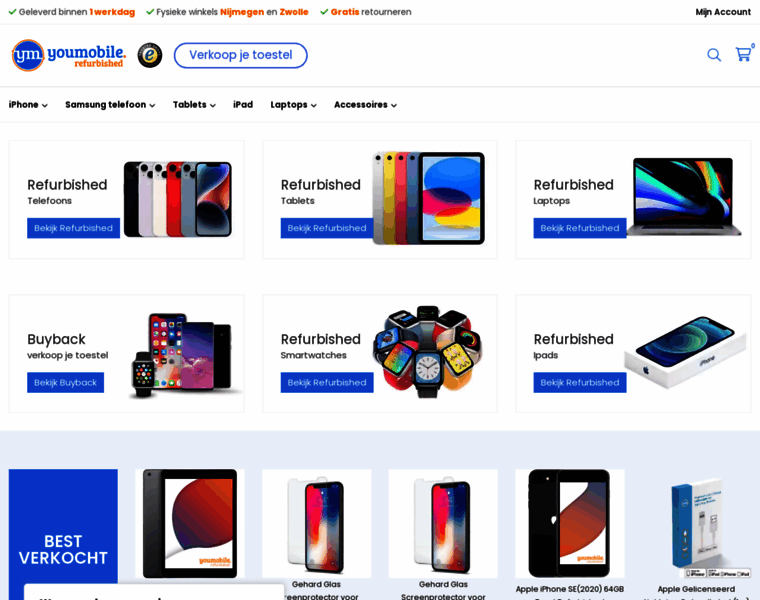Click Bekijk Refurbished under Smartwatches

(x=327, y=382)
